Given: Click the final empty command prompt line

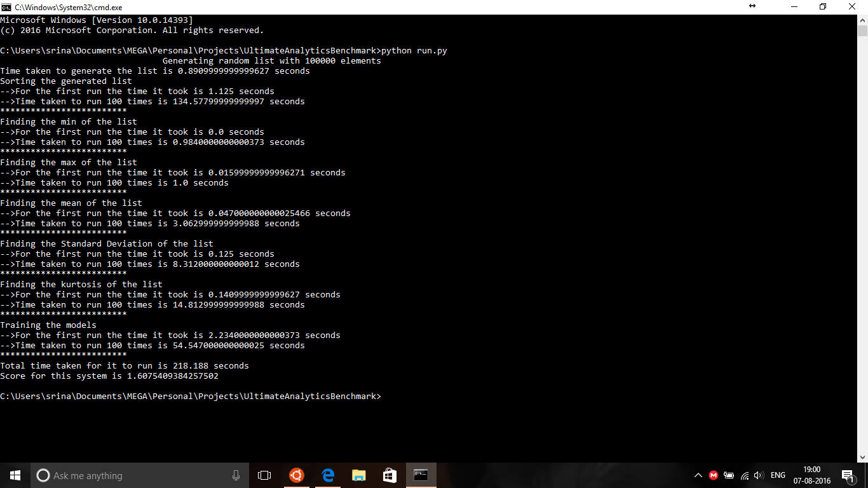Looking at the screenshot, I should [x=191, y=396].
